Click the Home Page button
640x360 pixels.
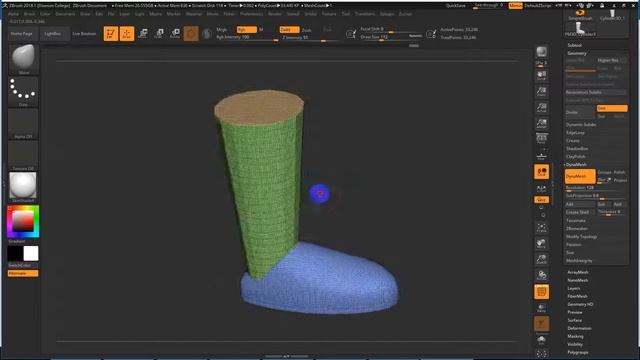(x=22, y=34)
